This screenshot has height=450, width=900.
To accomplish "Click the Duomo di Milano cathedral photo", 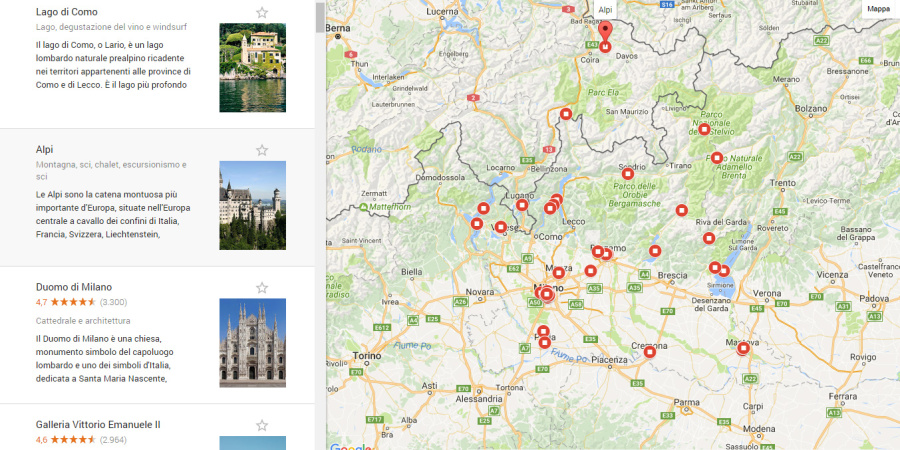I will tap(252, 343).
